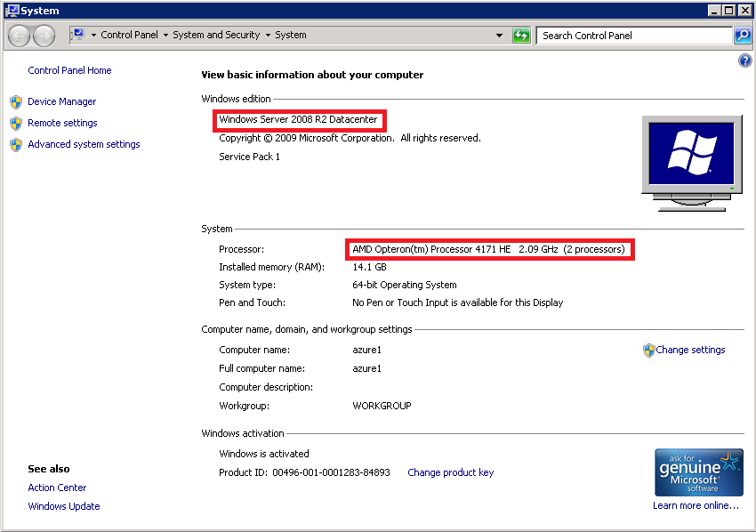Click the computer icon in address bar
Viewport: 756px width, 532px height.
tap(78, 35)
